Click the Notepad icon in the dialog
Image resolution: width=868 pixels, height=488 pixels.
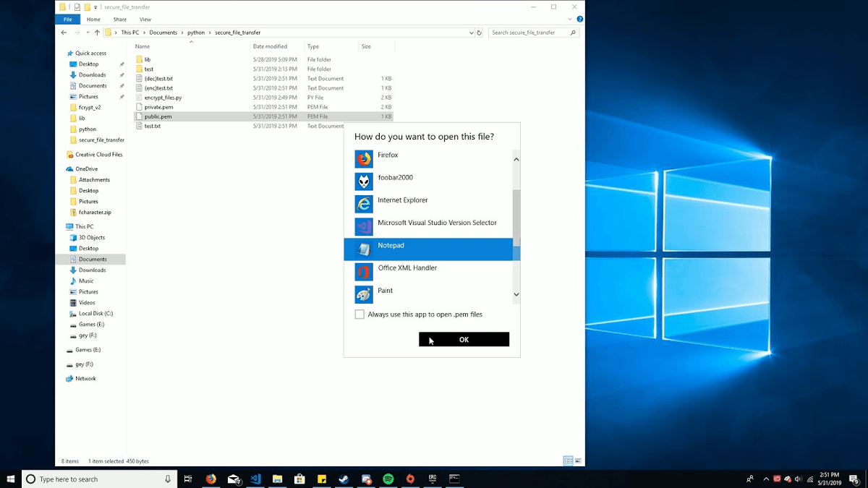tap(364, 249)
